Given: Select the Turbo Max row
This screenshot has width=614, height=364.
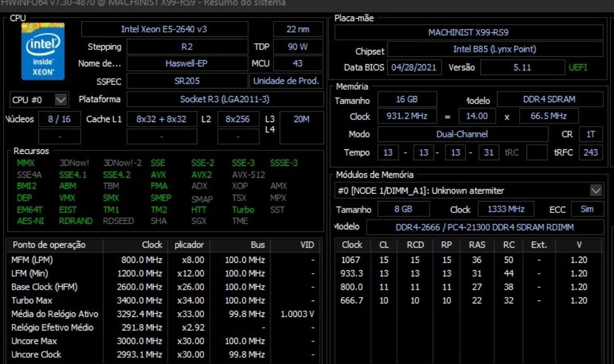Looking at the screenshot, I should [x=164, y=300].
